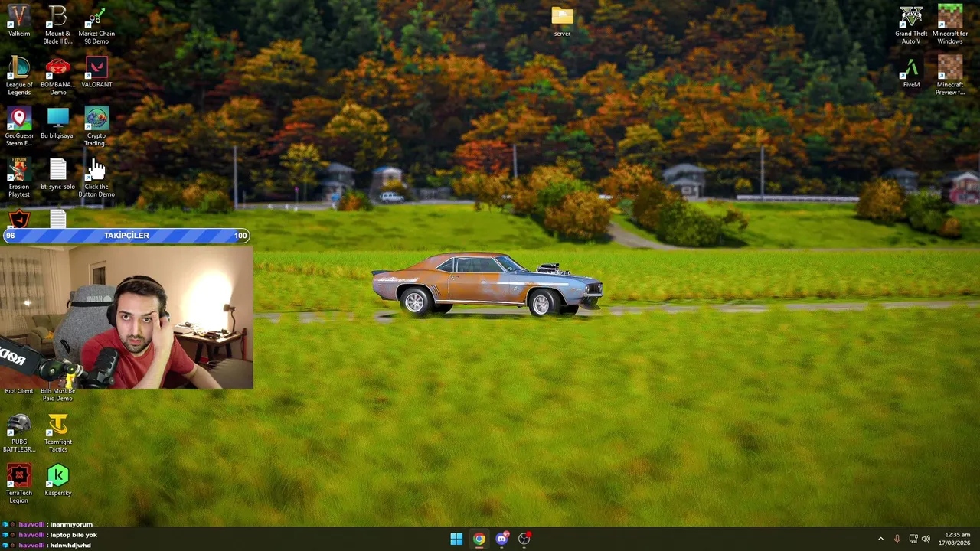Select the PUBG BATTLEGROUNDS shortcut

click(x=19, y=434)
